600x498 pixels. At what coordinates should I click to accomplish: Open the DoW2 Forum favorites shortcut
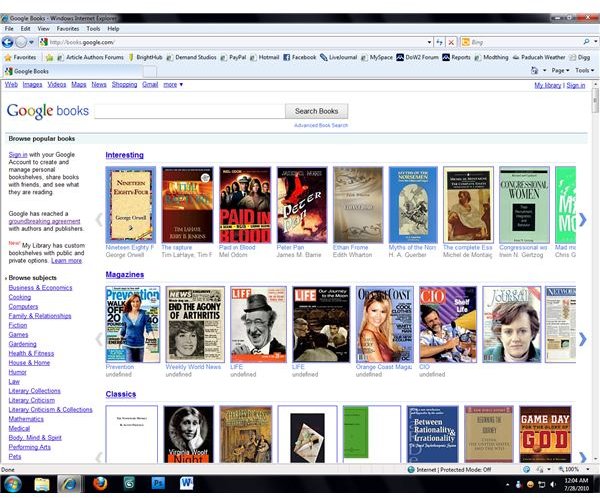pos(417,57)
